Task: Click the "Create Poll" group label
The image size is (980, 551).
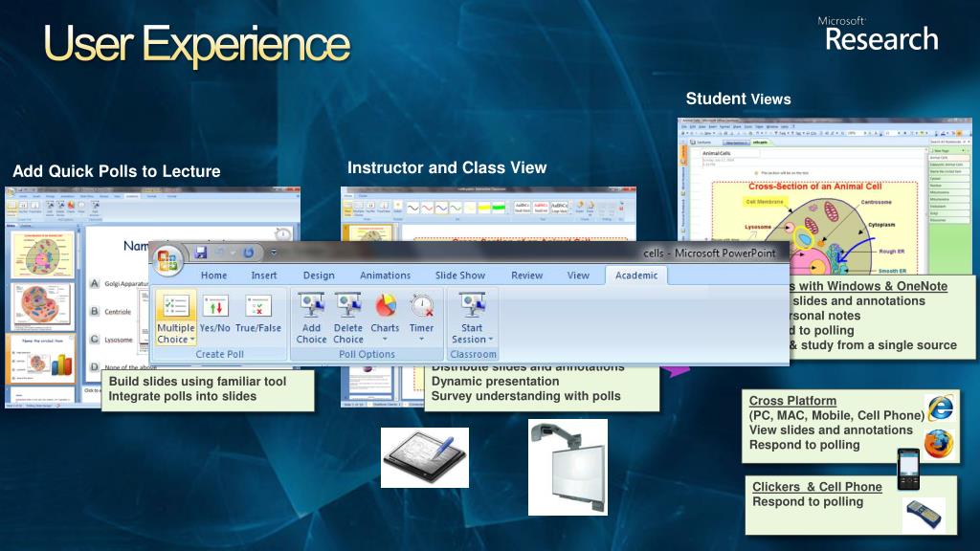Action: coord(219,354)
